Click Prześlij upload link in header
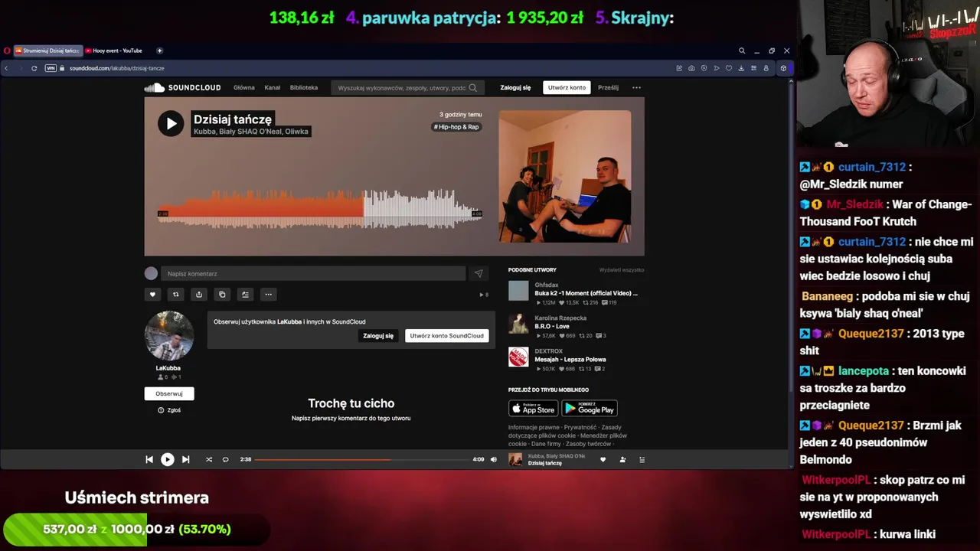This screenshot has height=551, width=980. coord(608,87)
